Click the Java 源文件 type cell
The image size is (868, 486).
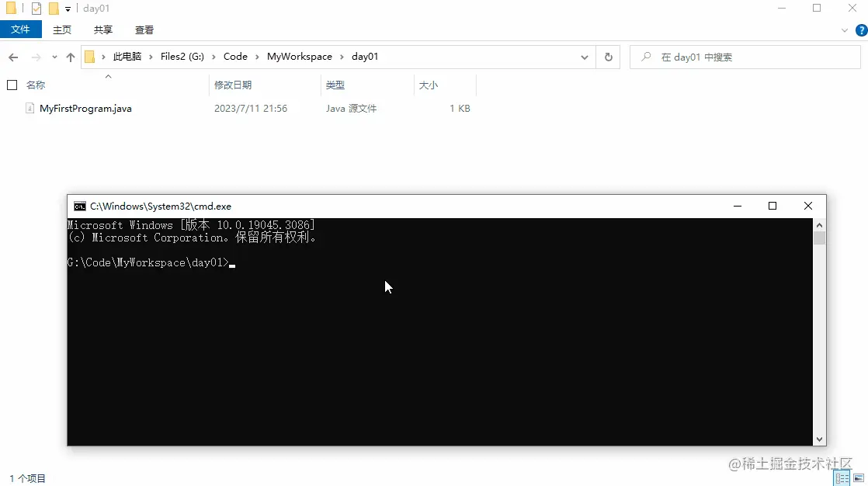tap(352, 109)
